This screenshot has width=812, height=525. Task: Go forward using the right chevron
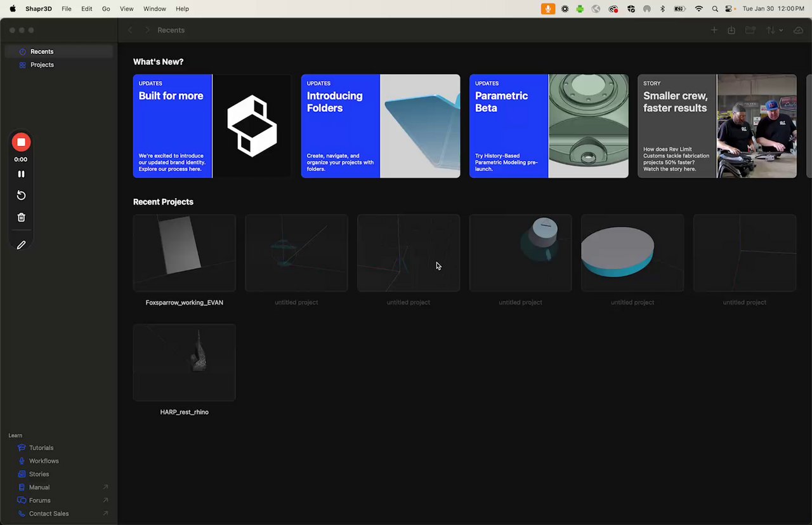[x=147, y=30]
